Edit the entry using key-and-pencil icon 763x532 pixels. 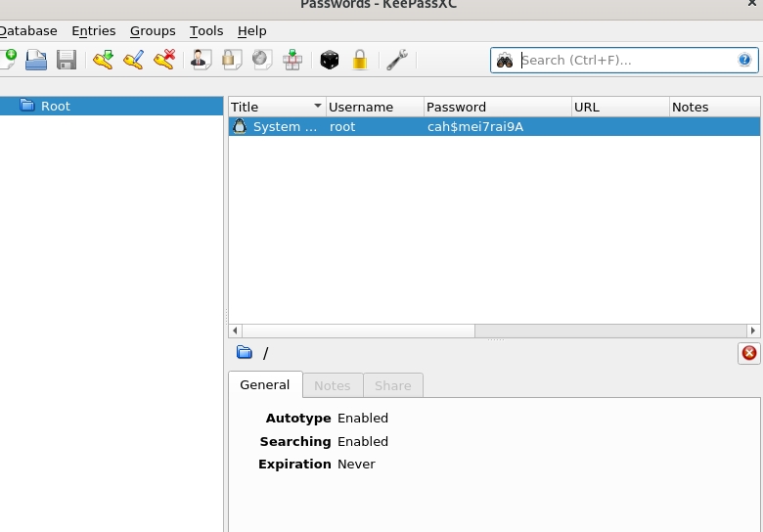[x=133, y=60]
